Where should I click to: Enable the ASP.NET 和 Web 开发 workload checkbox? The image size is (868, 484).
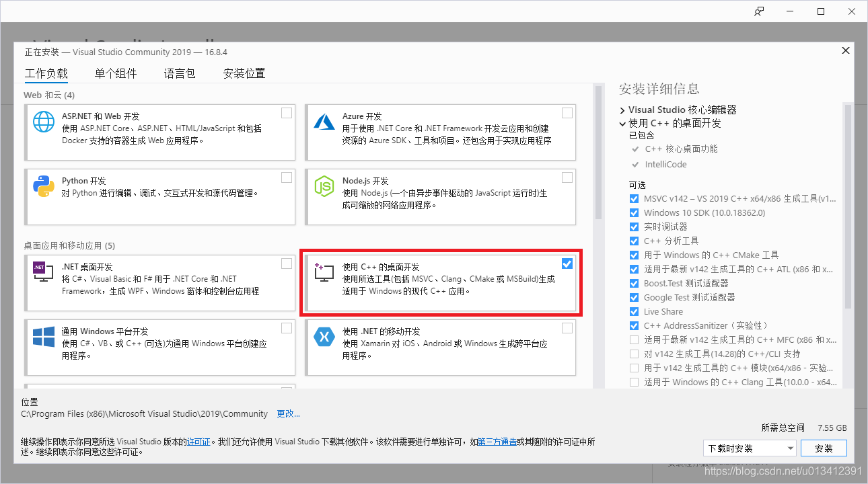pyautogui.click(x=287, y=113)
